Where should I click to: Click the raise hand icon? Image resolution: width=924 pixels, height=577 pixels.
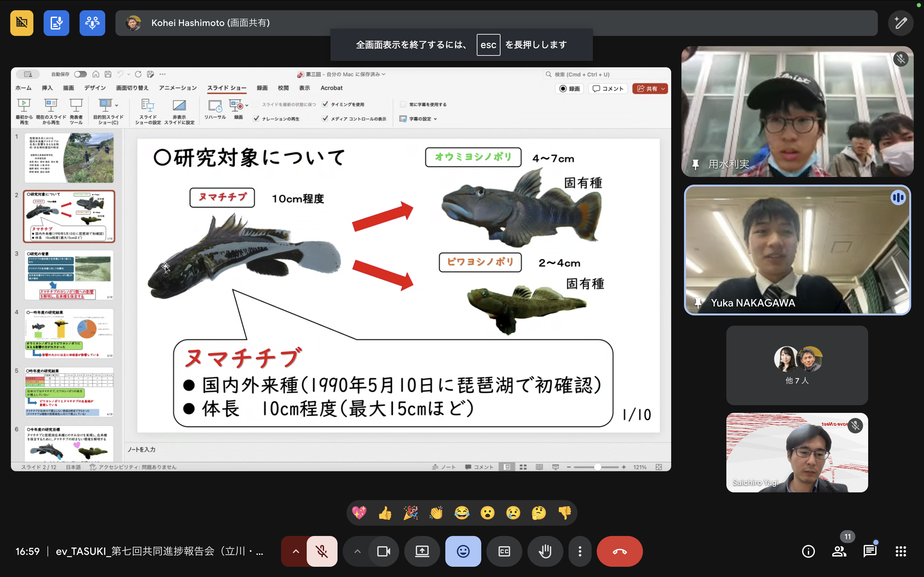[545, 551]
